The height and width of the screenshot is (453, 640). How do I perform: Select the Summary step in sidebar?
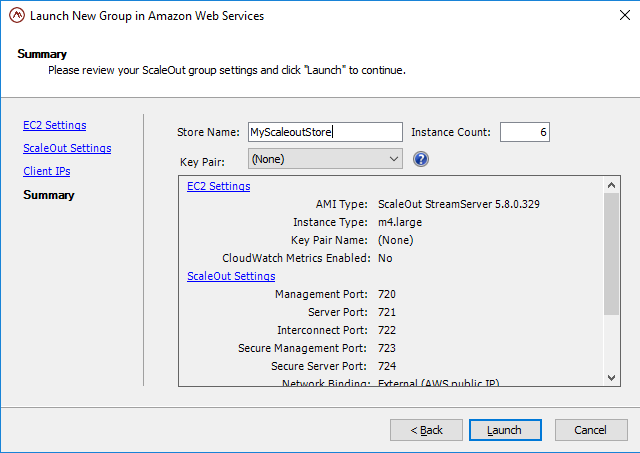point(49,195)
